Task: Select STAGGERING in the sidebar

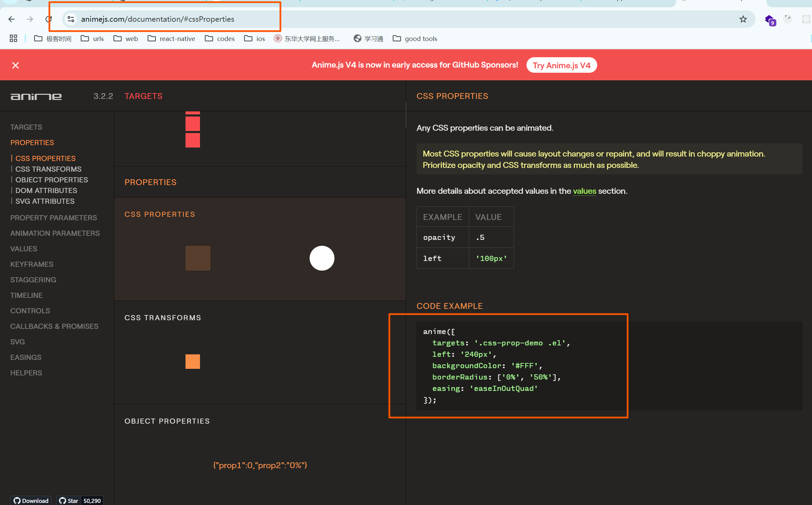Action: pyautogui.click(x=33, y=280)
